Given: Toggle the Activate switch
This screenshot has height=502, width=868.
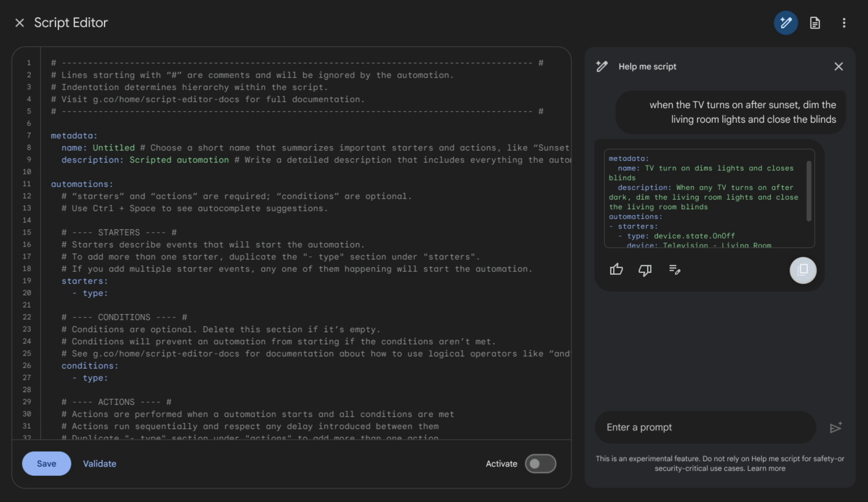Looking at the screenshot, I should point(540,464).
